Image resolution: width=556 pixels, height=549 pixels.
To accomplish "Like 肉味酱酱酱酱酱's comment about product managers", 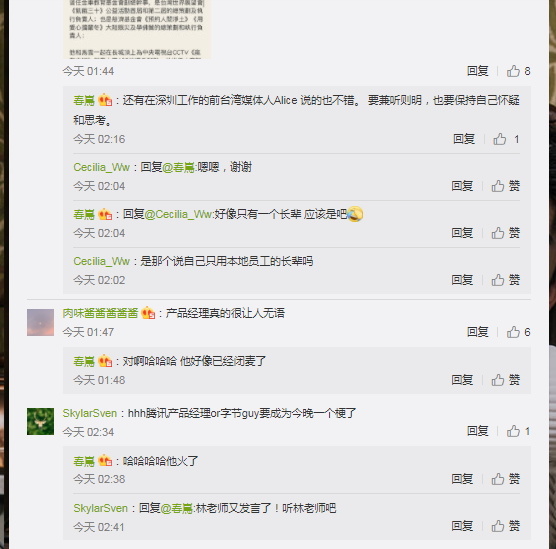I will point(518,332).
